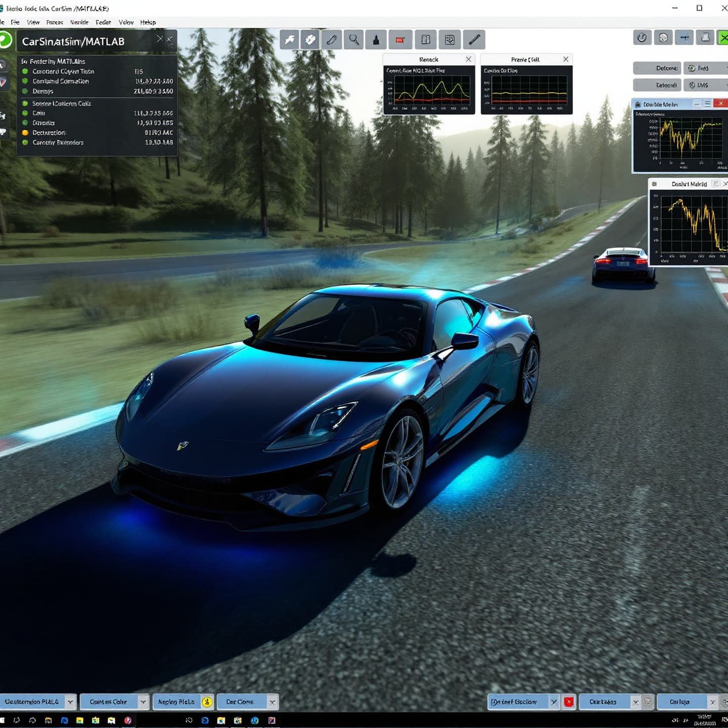The height and width of the screenshot is (728, 728).
Task: Pick the eyedropper tool beside the magnifier
Action: pos(332,39)
